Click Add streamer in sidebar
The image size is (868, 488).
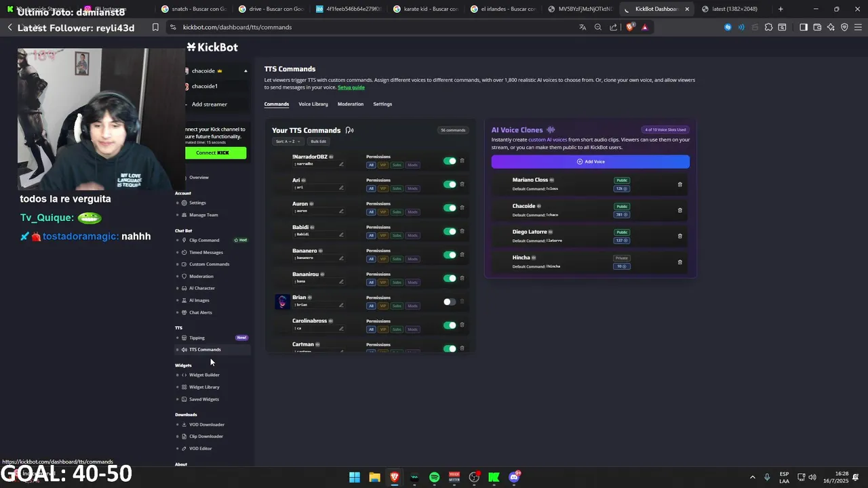tap(209, 104)
